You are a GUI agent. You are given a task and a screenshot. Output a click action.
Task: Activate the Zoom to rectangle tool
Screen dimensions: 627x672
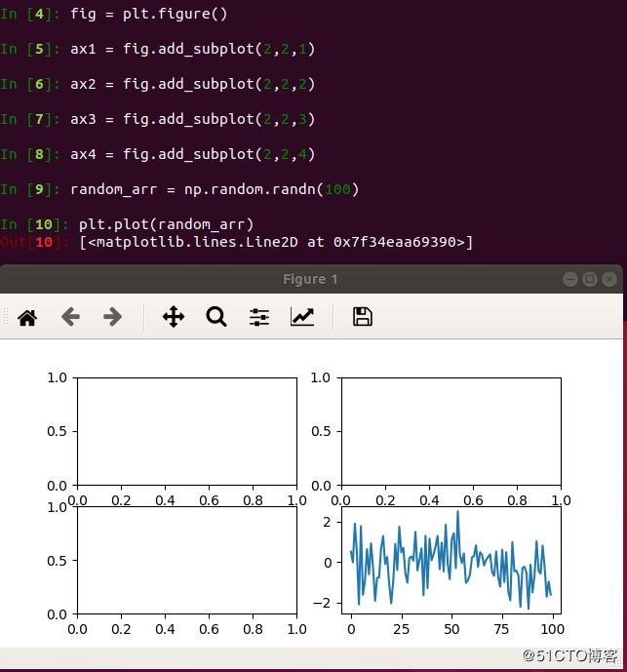pos(216,317)
